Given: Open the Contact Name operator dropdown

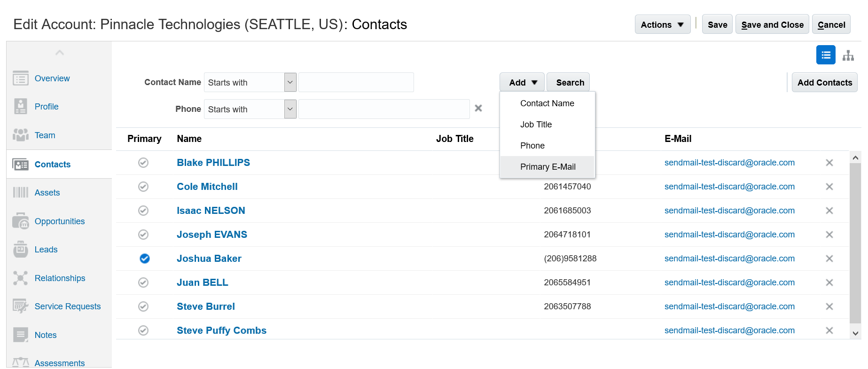Looking at the screenshot, I should click(x=290, y=82).
